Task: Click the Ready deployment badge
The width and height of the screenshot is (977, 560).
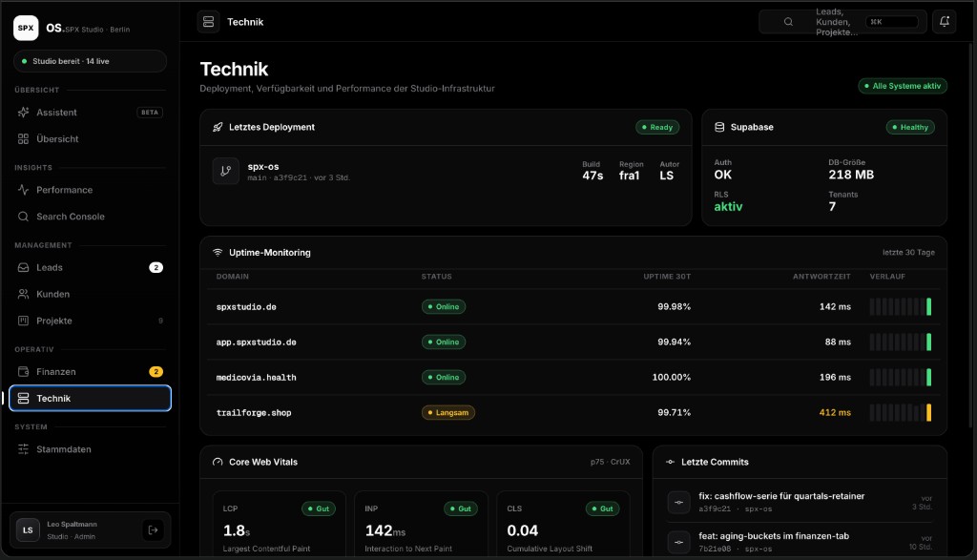Action: coord(657,127)
